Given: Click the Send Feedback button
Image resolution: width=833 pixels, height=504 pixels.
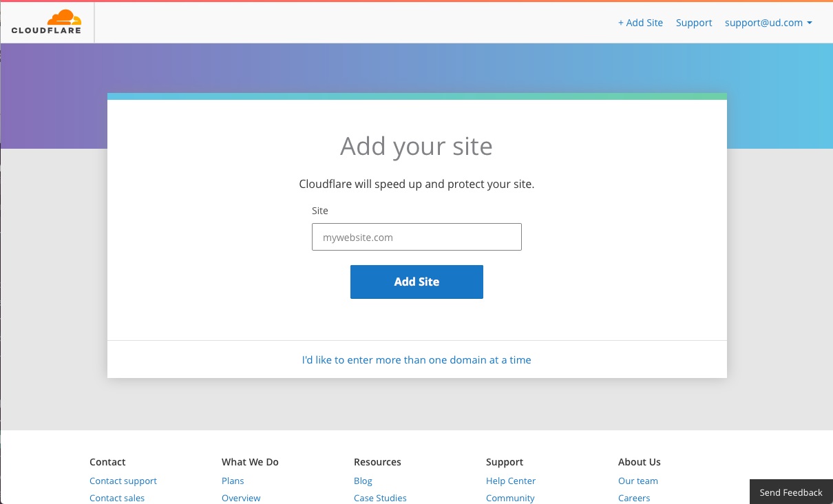Looking at the screenshot, I should point(791,492).
